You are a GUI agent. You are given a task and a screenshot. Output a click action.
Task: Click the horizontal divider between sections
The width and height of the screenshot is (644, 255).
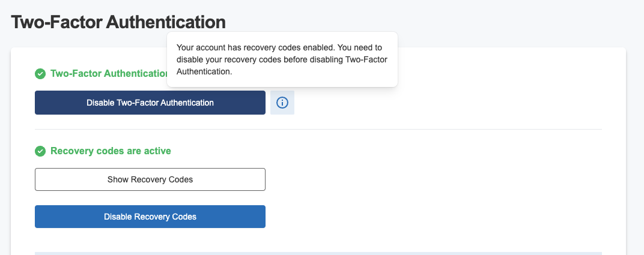point(318,130)
